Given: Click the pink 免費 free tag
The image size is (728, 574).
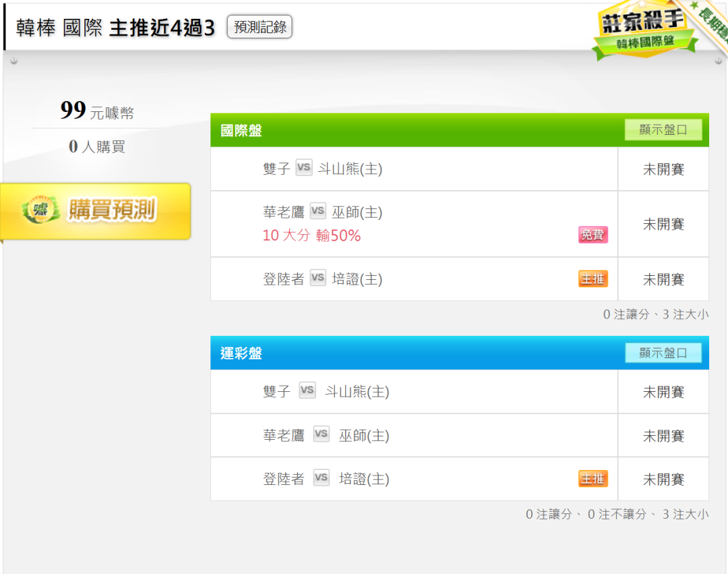Looking at the screenshot, I should (x=593, y=235).
